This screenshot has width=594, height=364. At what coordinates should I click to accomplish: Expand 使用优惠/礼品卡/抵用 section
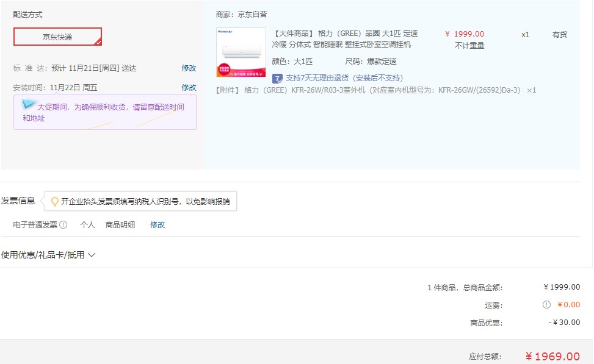coord(48,255)
